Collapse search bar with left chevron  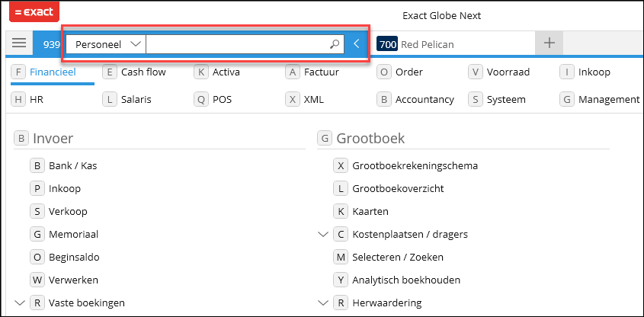click(357, 43)
